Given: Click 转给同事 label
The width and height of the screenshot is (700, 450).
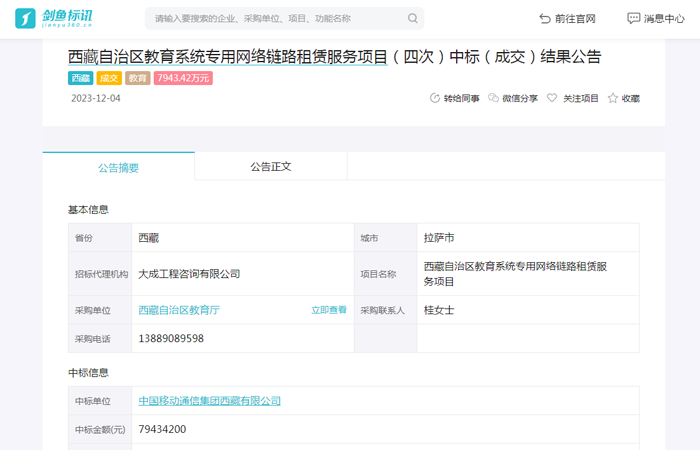Looking at the screenshot, I should point(462,98).
